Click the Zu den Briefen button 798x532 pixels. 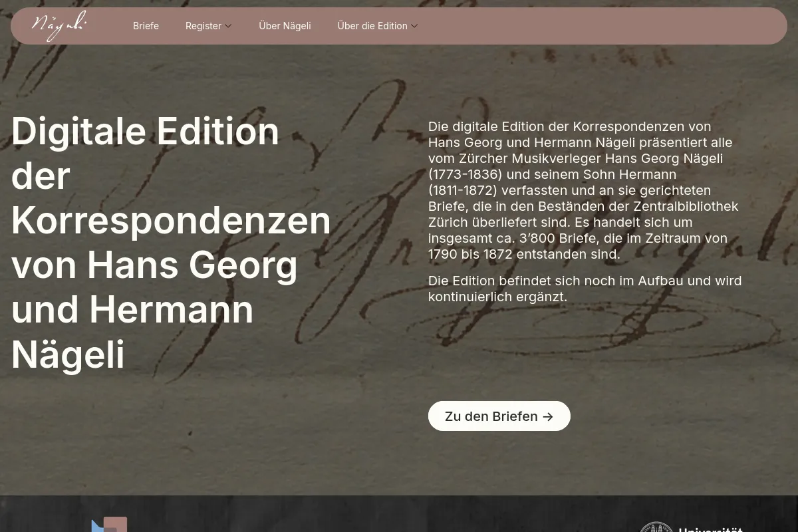(499, 416)
